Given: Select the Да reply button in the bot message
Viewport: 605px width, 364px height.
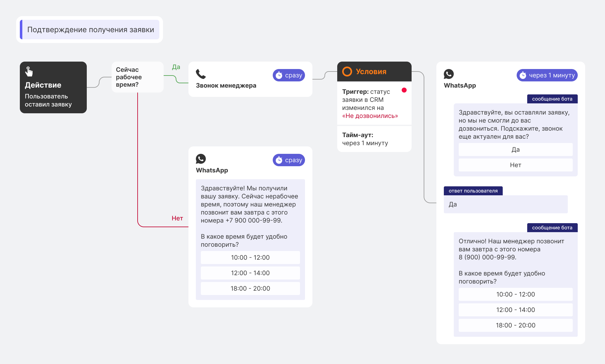Looking at the screenshot, I should (516, 149).
